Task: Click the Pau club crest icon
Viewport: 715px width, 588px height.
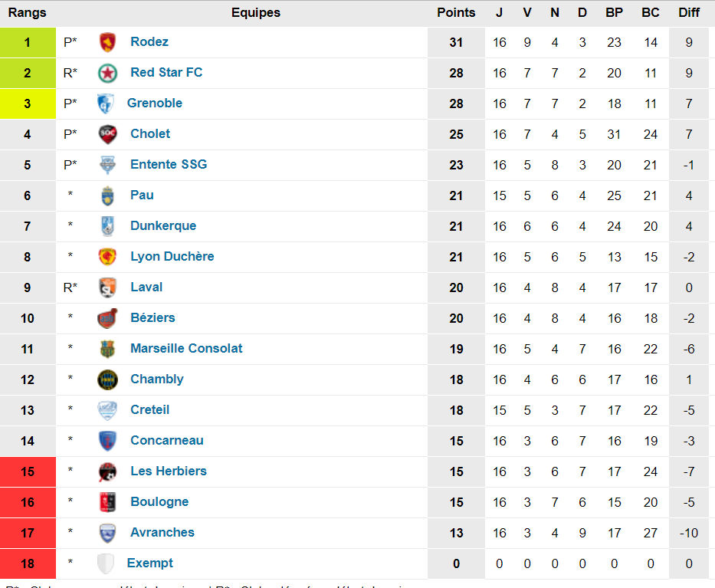Action: (108, 195)
